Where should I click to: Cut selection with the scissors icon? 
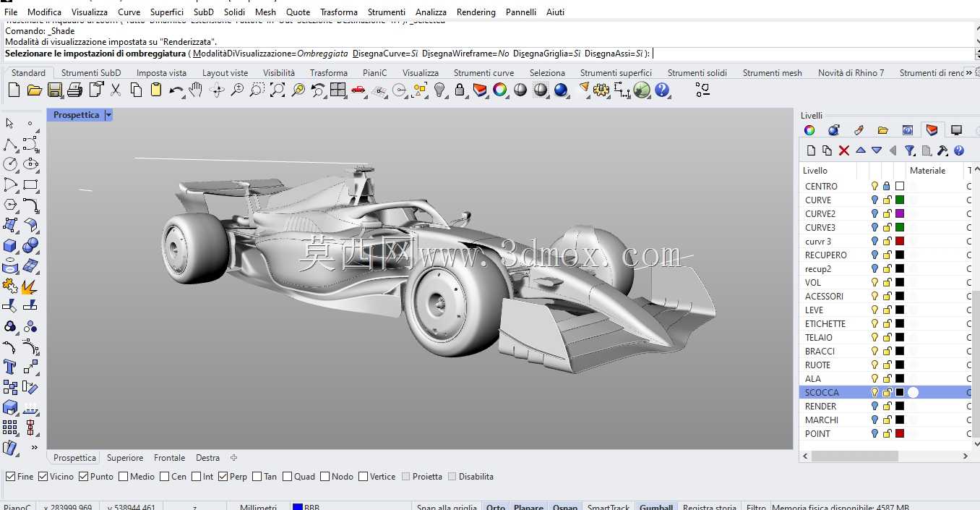(x=116, y=90)
